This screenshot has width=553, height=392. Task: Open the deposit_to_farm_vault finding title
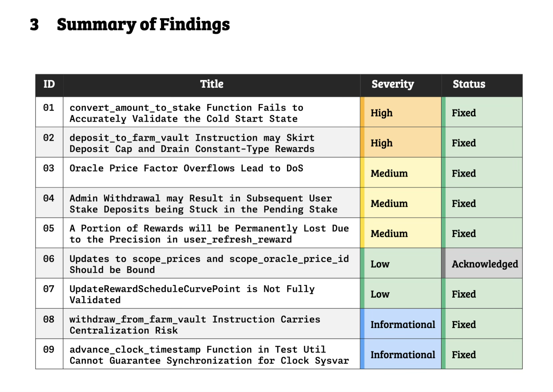click(192, 143)
